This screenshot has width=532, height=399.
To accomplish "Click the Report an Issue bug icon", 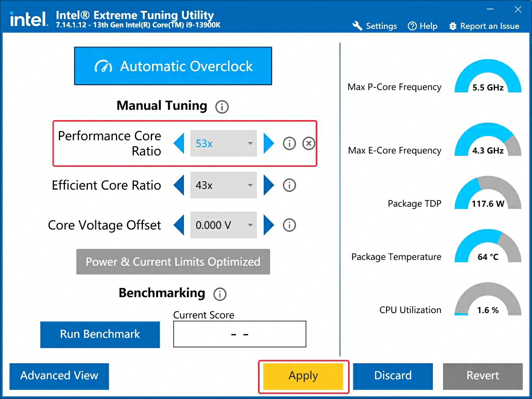I will (452, 26).
